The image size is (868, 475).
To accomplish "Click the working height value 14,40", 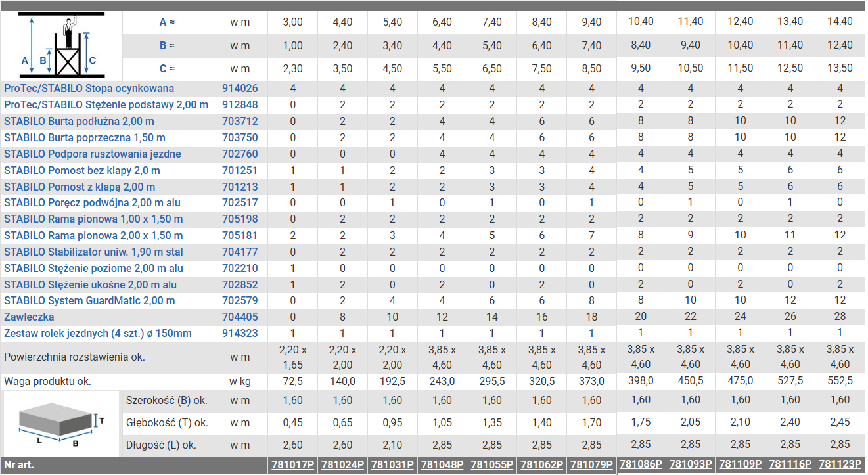I will coord(840,22).
